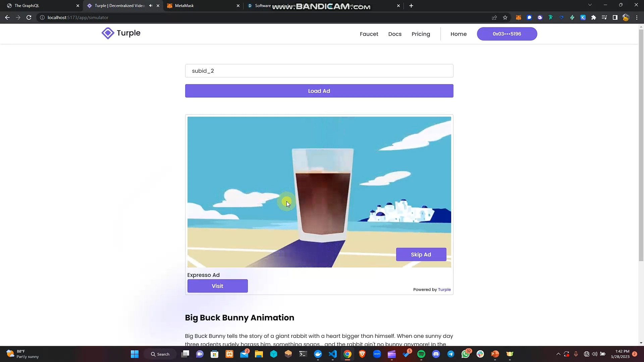Expand the tab search chevron
The image size is (644, 362).
(x=590, y=5)
